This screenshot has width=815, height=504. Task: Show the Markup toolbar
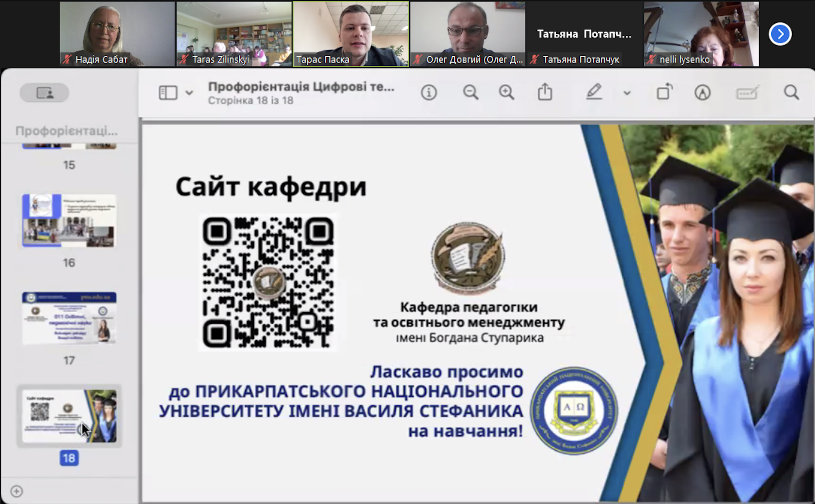coord(703,93)
